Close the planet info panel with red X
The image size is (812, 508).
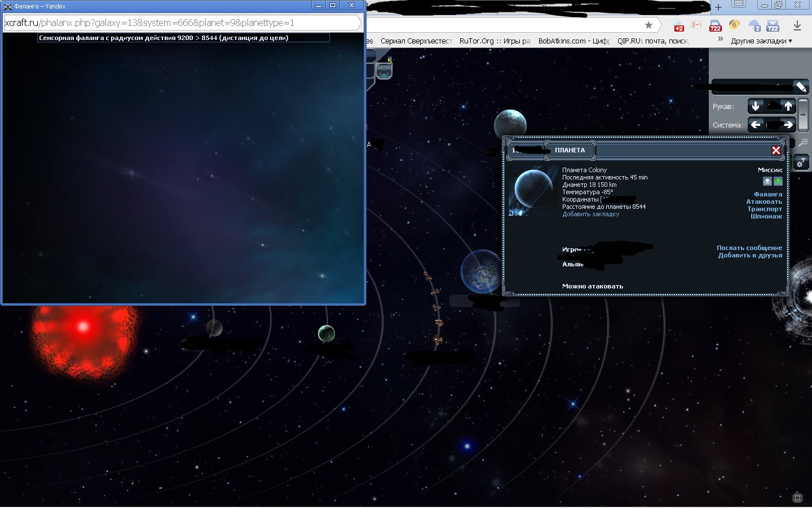[x=776, y=150]
